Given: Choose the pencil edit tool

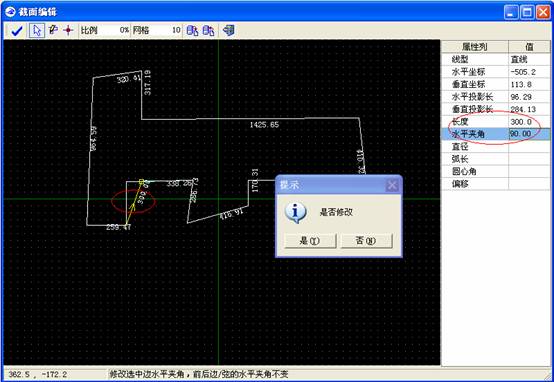Looking at the screenshot, I should click(x=53, y=30).
